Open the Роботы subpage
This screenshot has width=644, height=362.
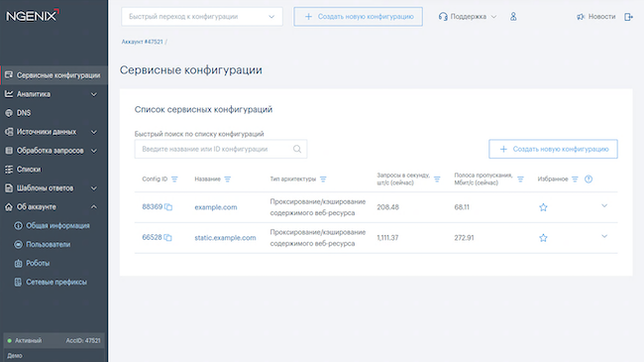(x=38, y=263)
